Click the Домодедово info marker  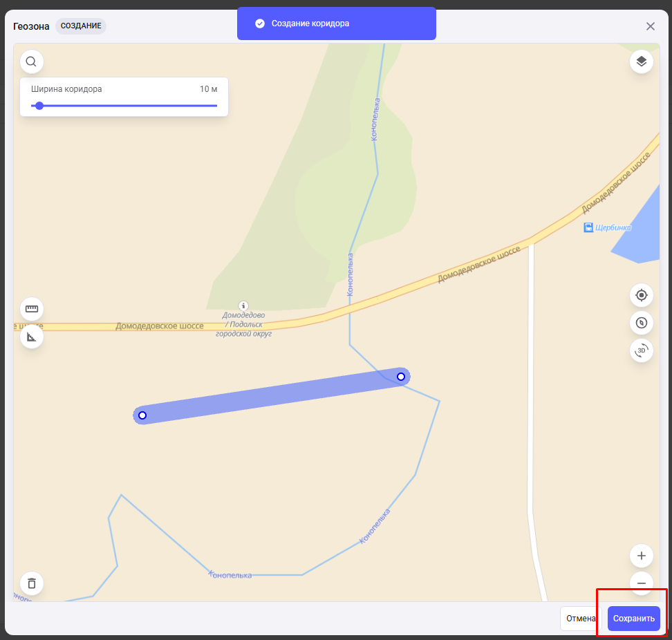click(243, 305)
